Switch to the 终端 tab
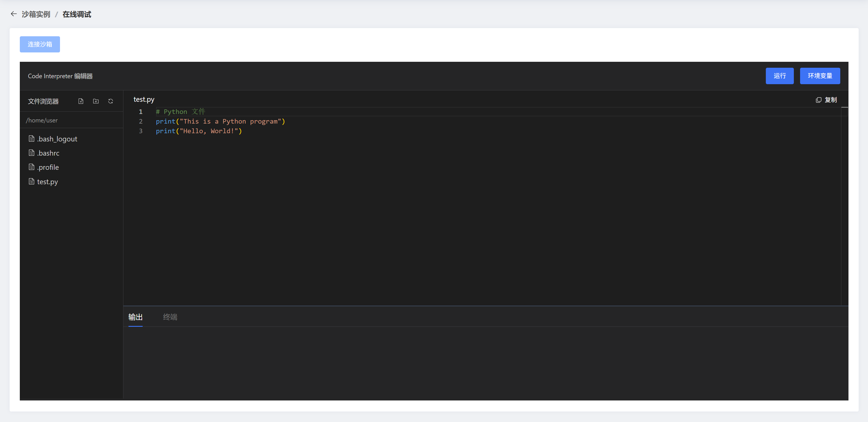Screen dimensions: 868x422 pyautogui.click(x=170, y=317)
